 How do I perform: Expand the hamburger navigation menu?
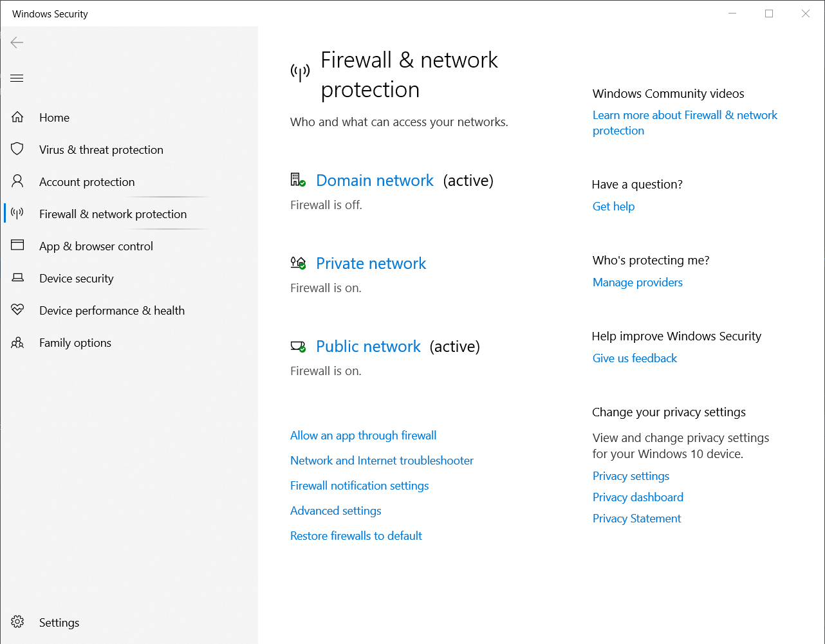[x=16, y=78]
